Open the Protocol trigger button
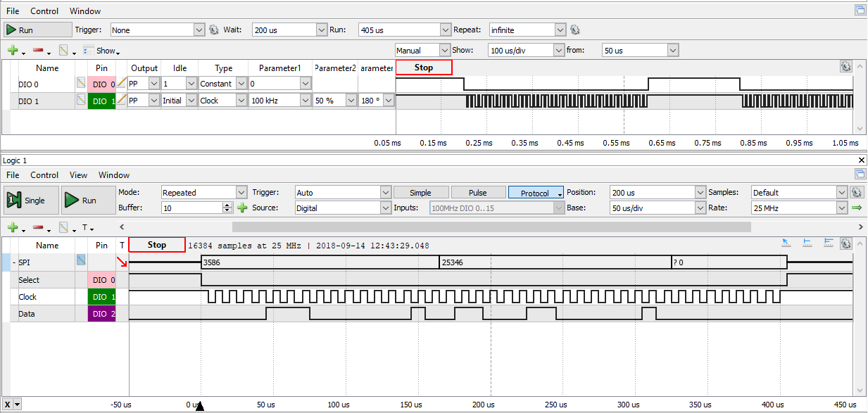This screenshot has height=413, width=868. click(x=536, y=193)
